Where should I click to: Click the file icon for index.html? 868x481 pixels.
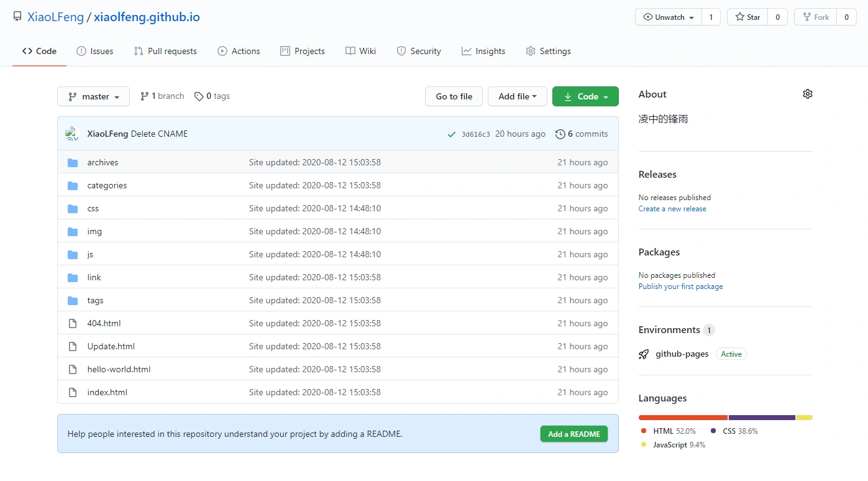click(73, 392)
